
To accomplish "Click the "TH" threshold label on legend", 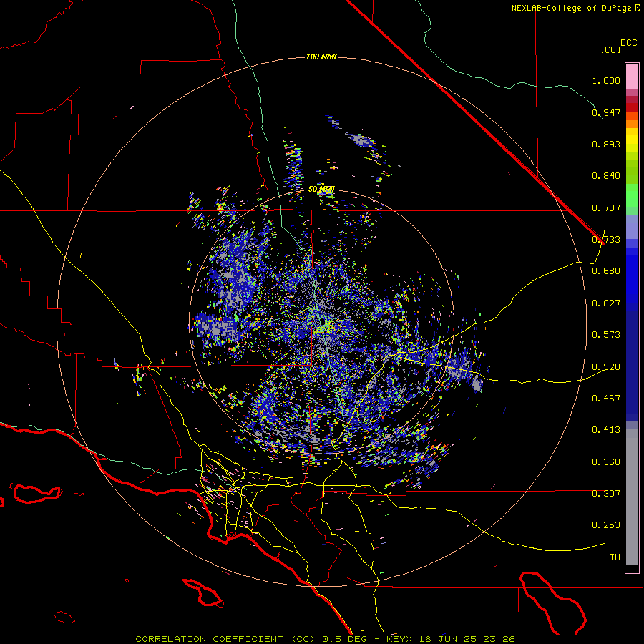I will [615, 557].
